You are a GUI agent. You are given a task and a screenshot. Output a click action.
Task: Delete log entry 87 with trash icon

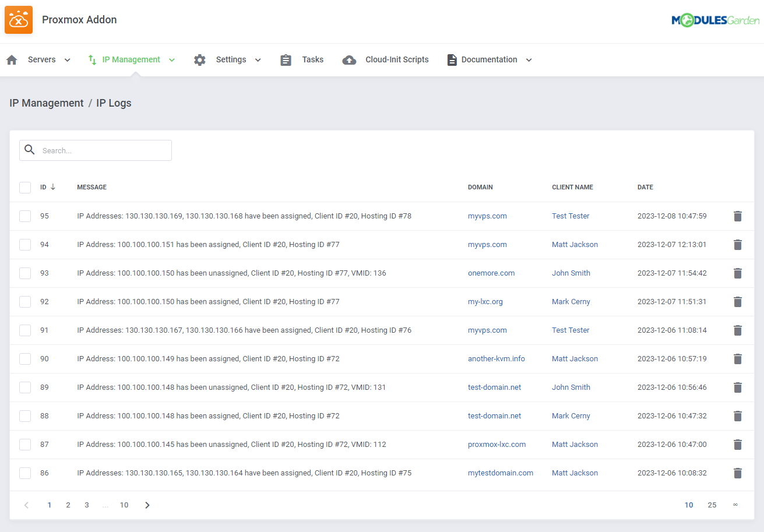(x=738, y=445)
